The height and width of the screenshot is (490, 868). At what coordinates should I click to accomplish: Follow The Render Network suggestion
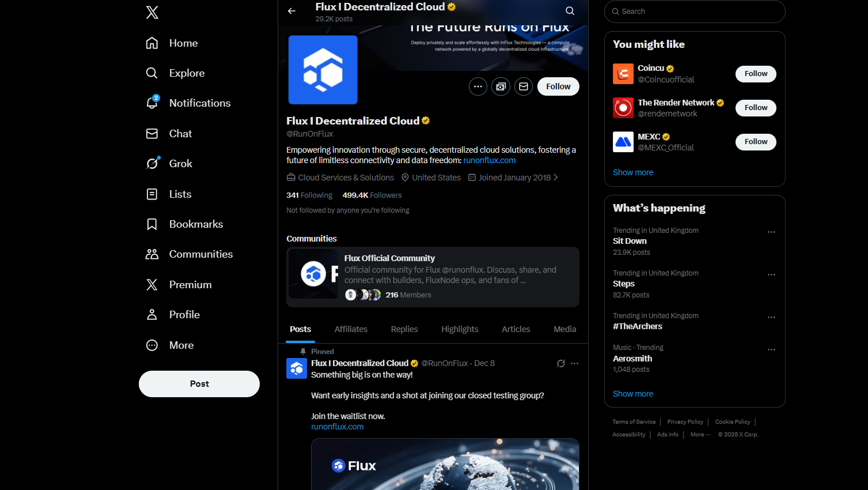coord(755,108)
